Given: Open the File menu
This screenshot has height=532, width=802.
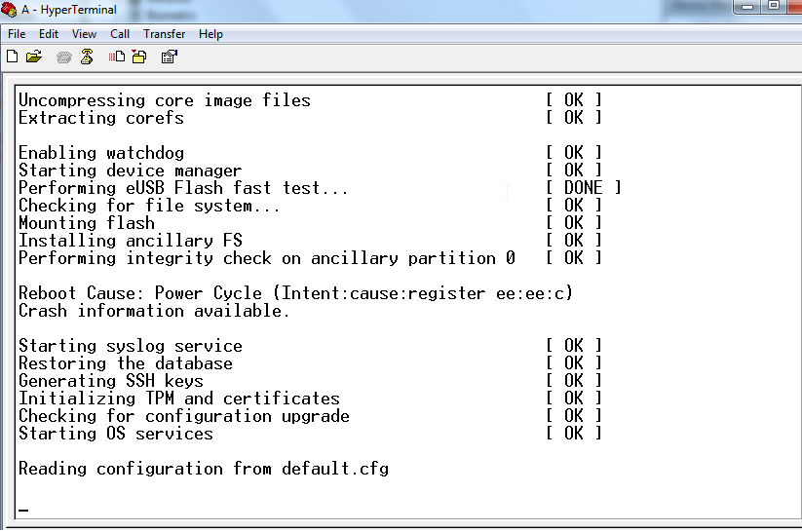Looking at the screenshot, I should pyautogui.click(x=17, y=34).
